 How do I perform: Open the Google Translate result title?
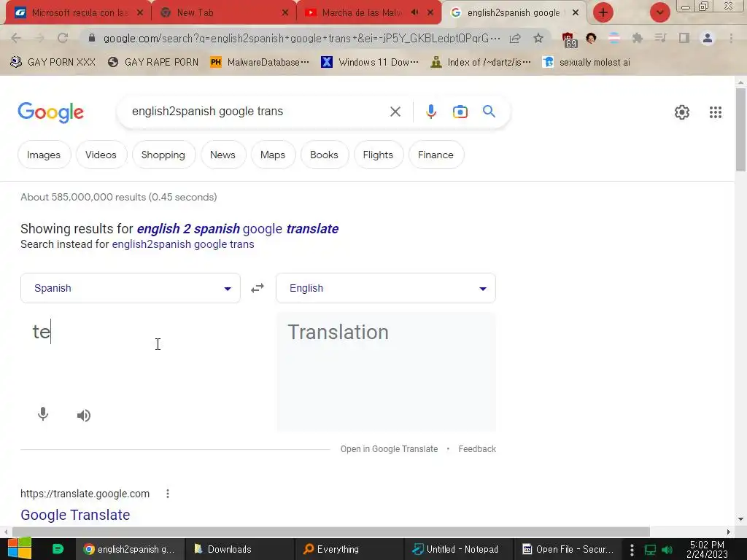(75, 515)
